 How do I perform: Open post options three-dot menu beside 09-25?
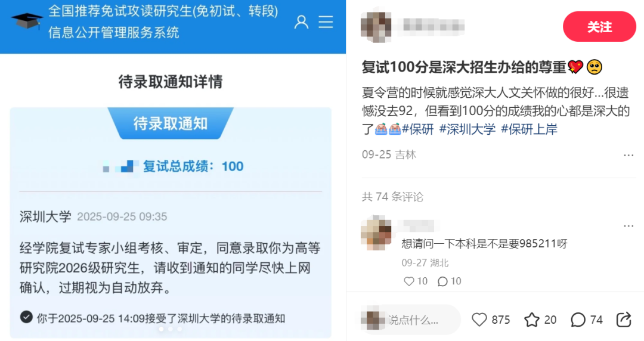click(628, 156)
